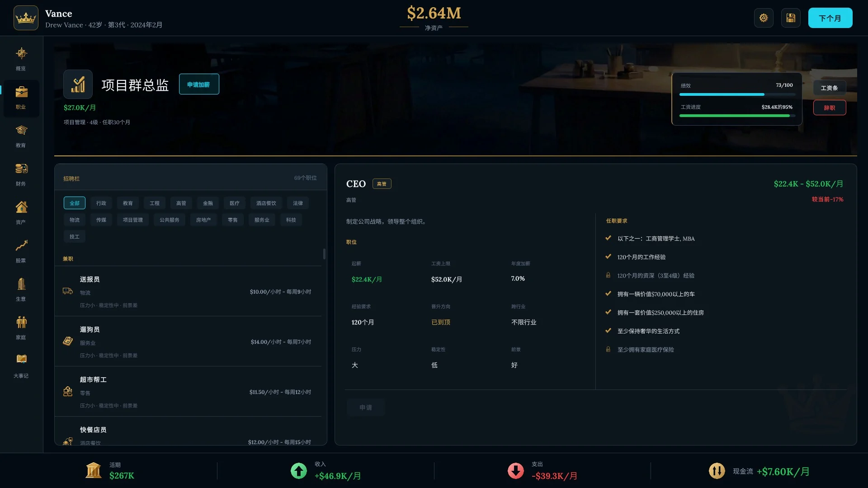The image size is (868, 488).
Task: Filter jobs by 项目管理
Action: [x=133, y=220]
